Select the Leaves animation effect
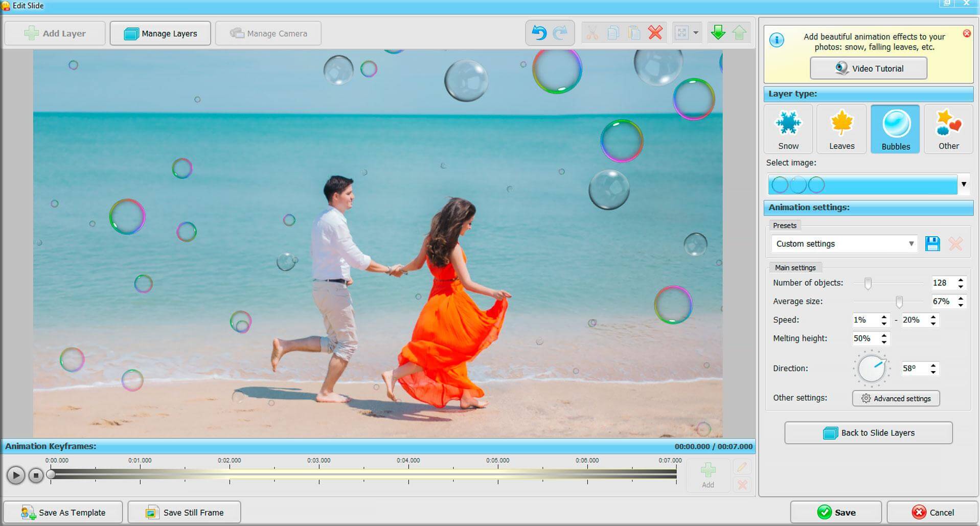 point(841,129)
